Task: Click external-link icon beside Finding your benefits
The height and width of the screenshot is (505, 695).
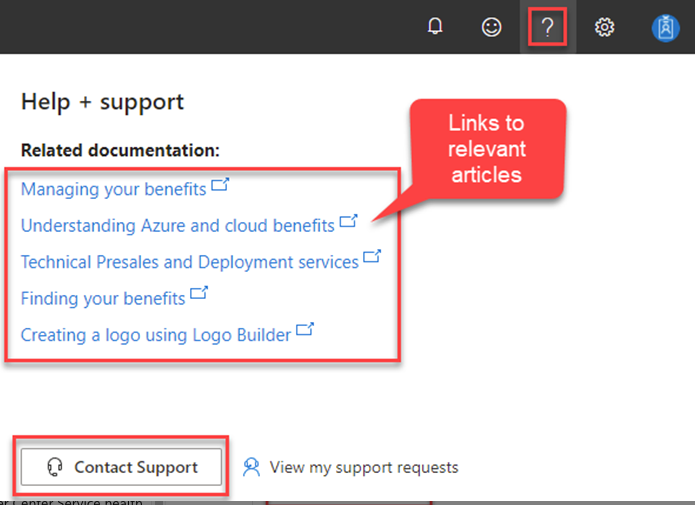Action: coord(199,294)
